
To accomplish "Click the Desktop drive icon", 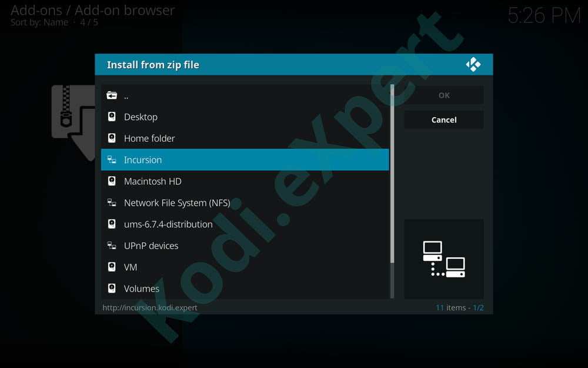I will [x=112, y=117].
